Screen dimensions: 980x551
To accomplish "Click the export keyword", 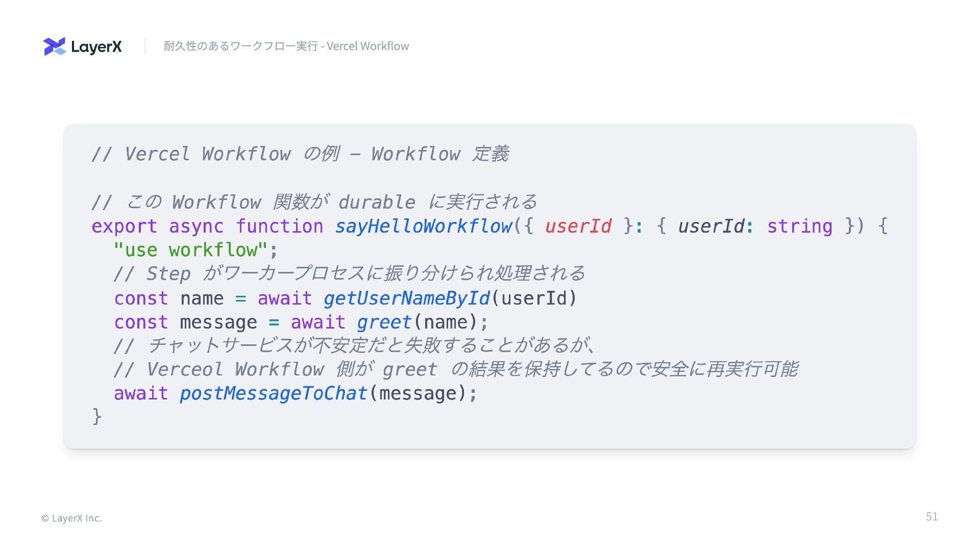I will coord(124,226).
